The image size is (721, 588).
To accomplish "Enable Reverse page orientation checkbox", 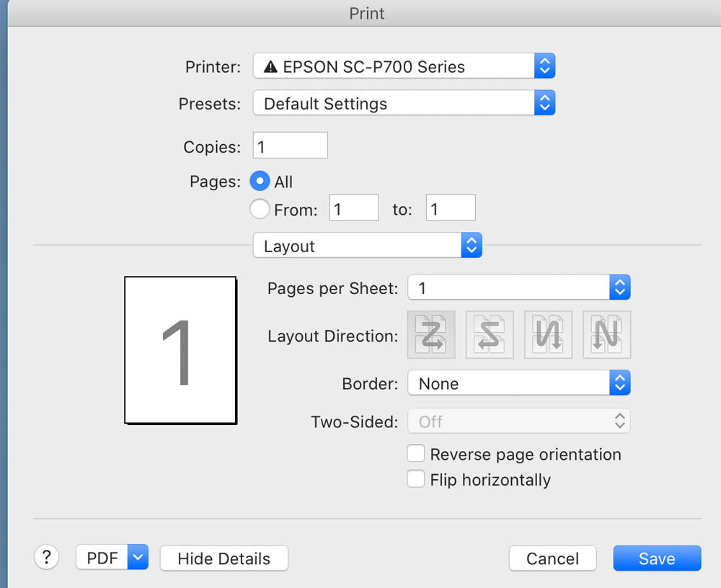I will tap(416, 454).
